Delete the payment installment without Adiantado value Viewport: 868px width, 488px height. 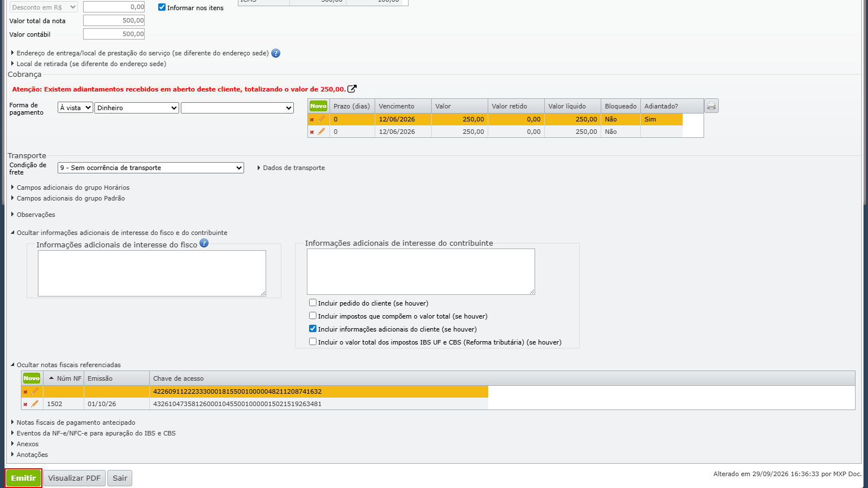(x=312, y=132)
